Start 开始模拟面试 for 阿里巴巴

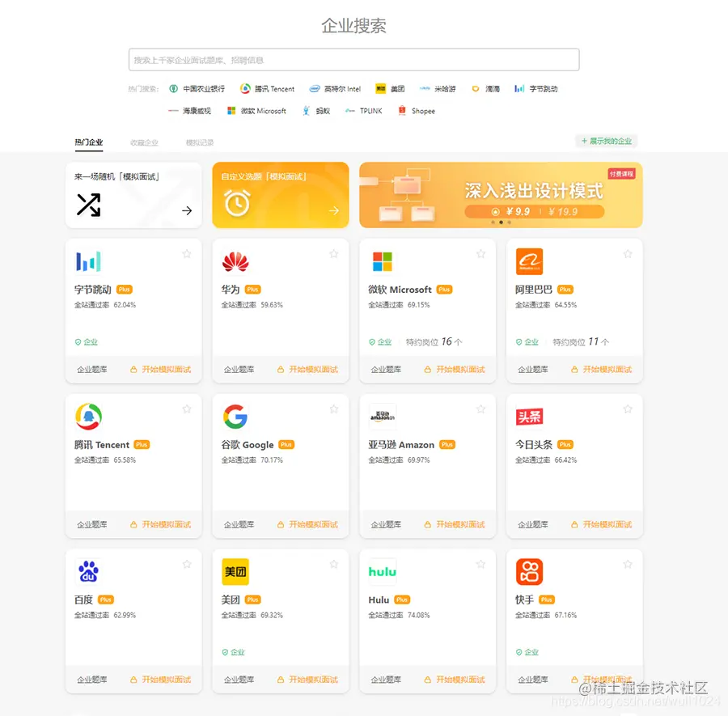[602, 370]
